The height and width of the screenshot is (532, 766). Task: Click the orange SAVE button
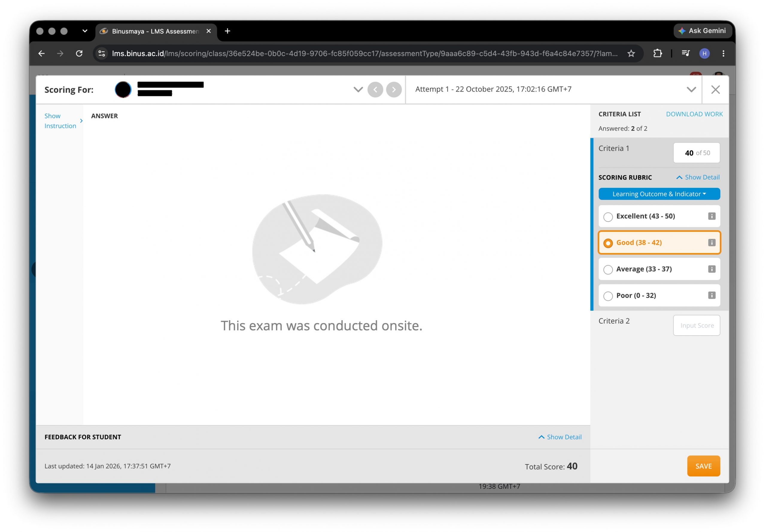(703, 466)
